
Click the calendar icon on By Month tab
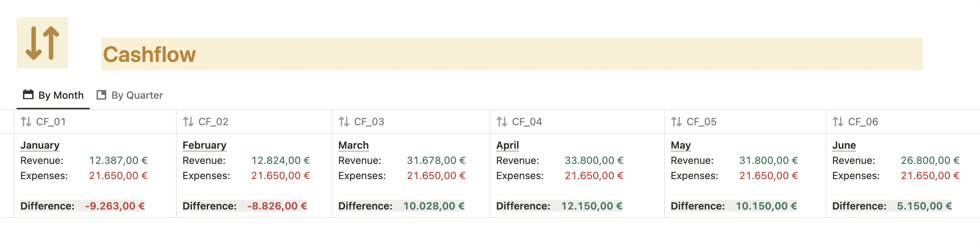click(28, 94)
